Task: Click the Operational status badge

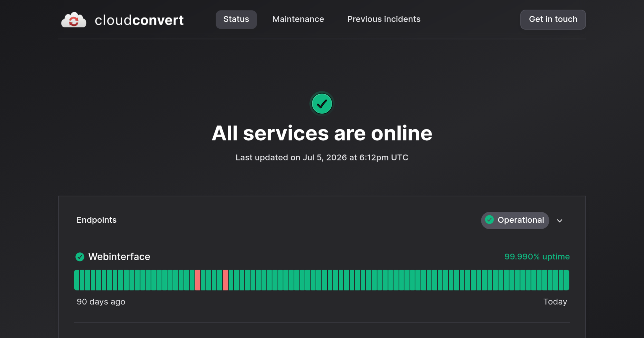Action: [x=515, y=220]
